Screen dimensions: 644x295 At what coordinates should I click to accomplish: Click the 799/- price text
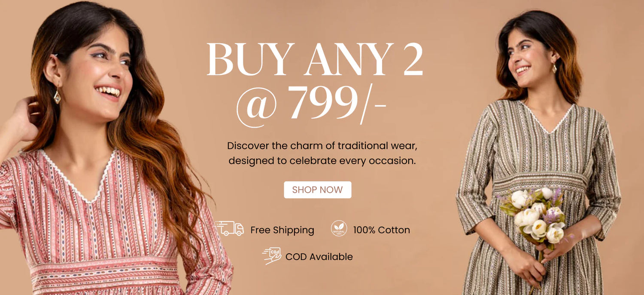(337, 103)
